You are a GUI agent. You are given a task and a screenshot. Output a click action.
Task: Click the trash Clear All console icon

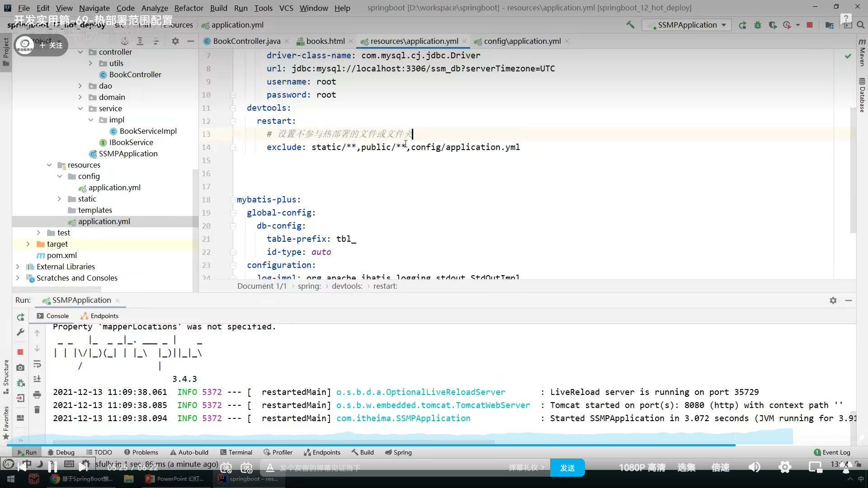[37, 410]
